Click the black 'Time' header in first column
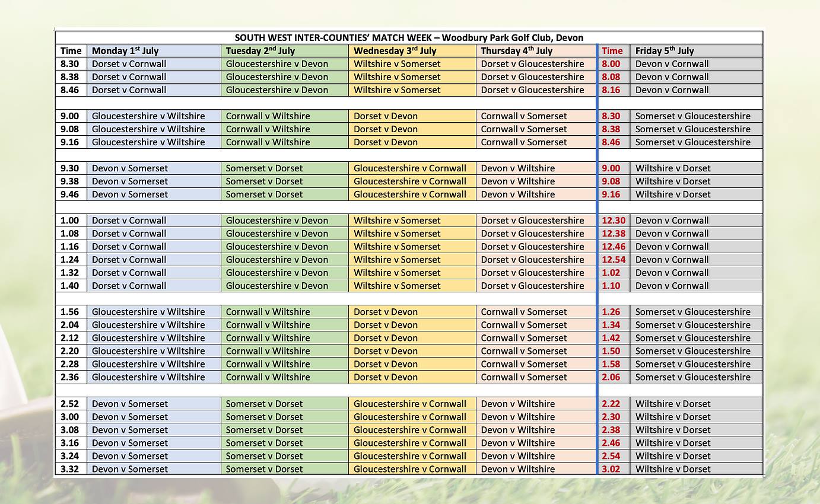 click(71, 50)
